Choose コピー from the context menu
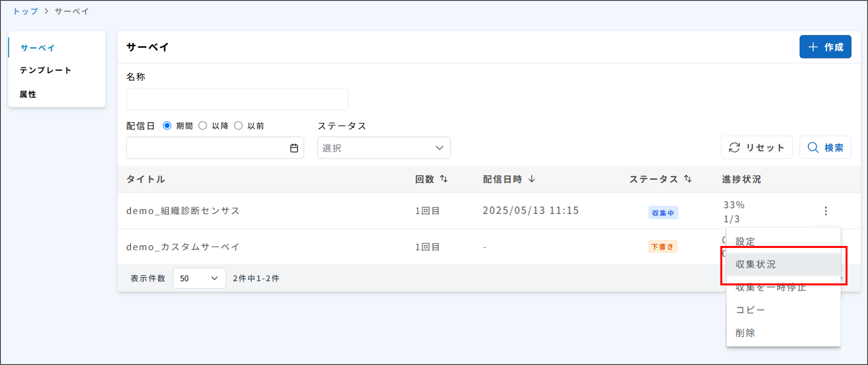The height and width of the screenshot is (365, 868). (x=750, y=309)
